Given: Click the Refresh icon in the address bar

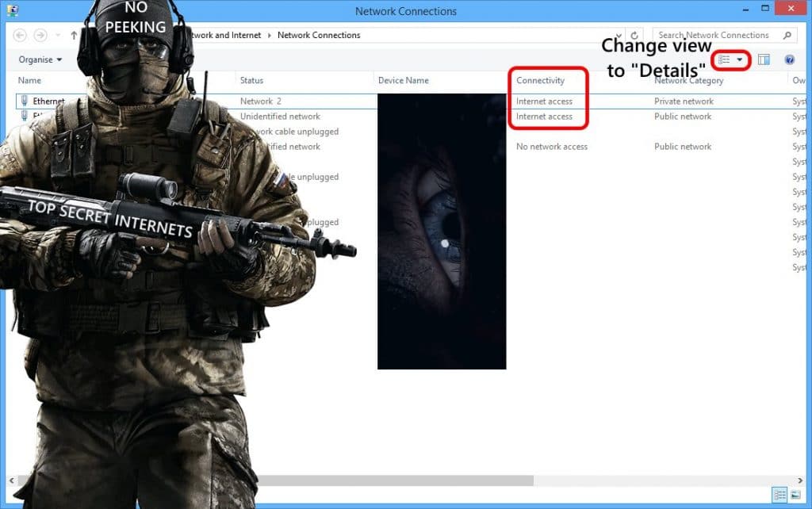Looking at the screenshot, I should point(634,35).
